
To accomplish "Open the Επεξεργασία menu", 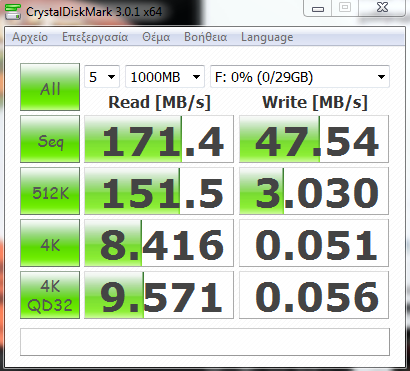I will [x=95, y=37].
